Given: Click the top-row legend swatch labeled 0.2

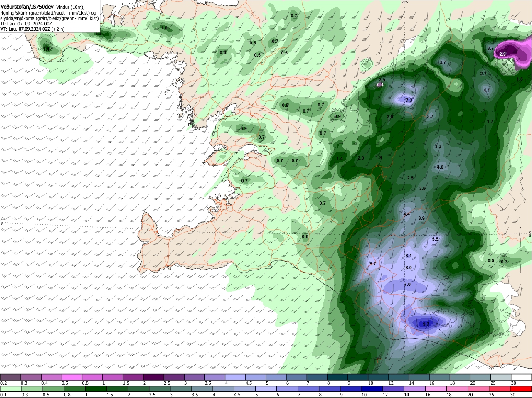Looking at the screenshot, I should point(10,377).
